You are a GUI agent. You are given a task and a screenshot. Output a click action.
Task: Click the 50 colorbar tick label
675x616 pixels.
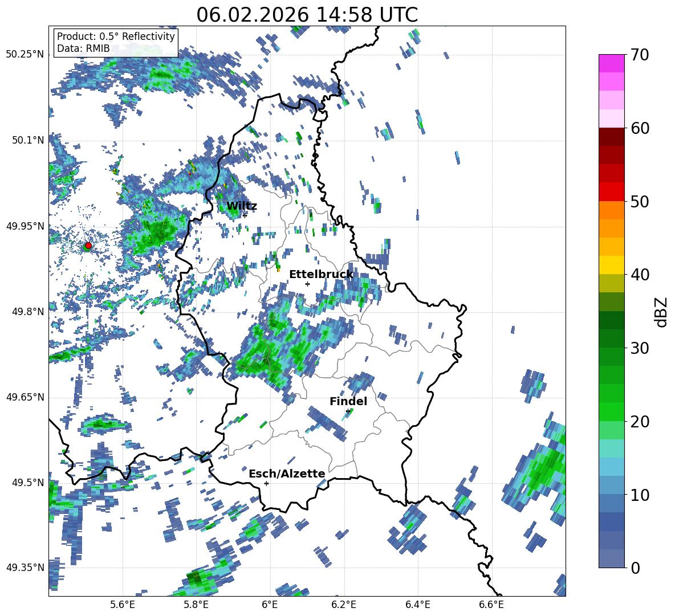[640, 201]
